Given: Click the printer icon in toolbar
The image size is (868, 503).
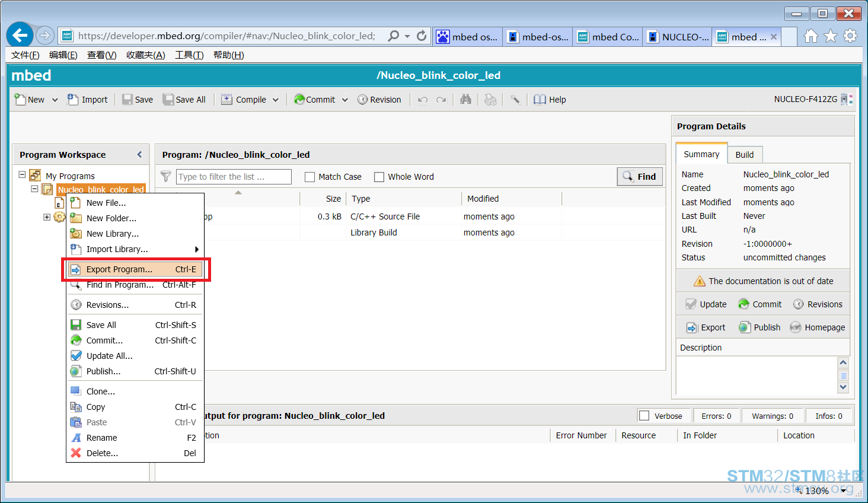Looking at the screenshot, I should (490, 100).
